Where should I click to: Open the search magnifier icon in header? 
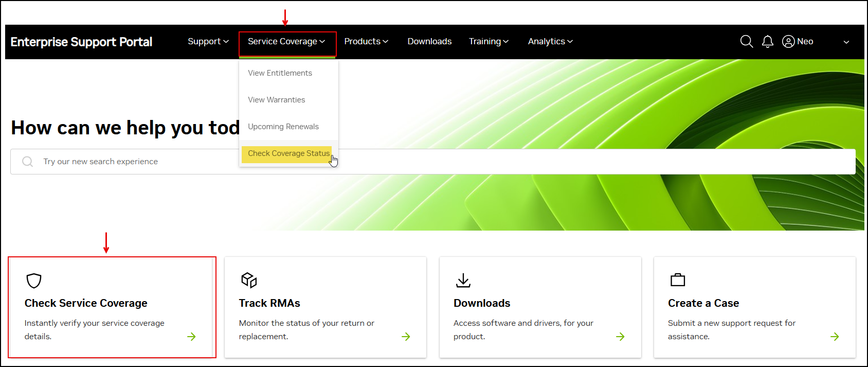coord(747,42)
